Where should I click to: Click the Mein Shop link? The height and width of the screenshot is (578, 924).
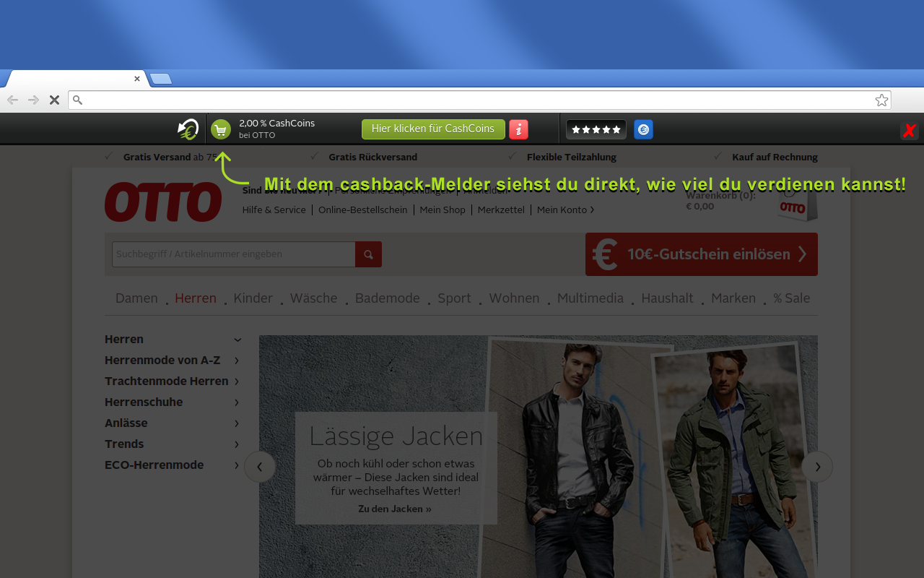pos(443,210)
